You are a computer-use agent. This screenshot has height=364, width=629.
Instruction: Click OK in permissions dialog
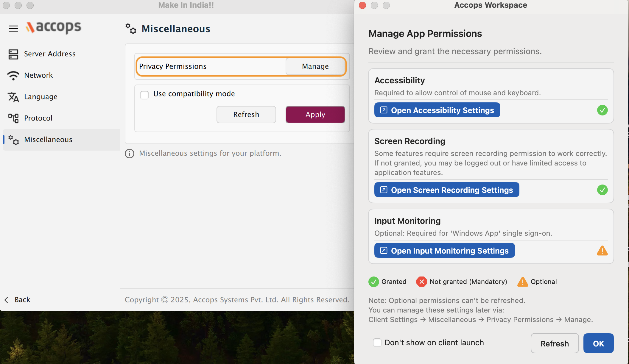(x=598, y=343)
